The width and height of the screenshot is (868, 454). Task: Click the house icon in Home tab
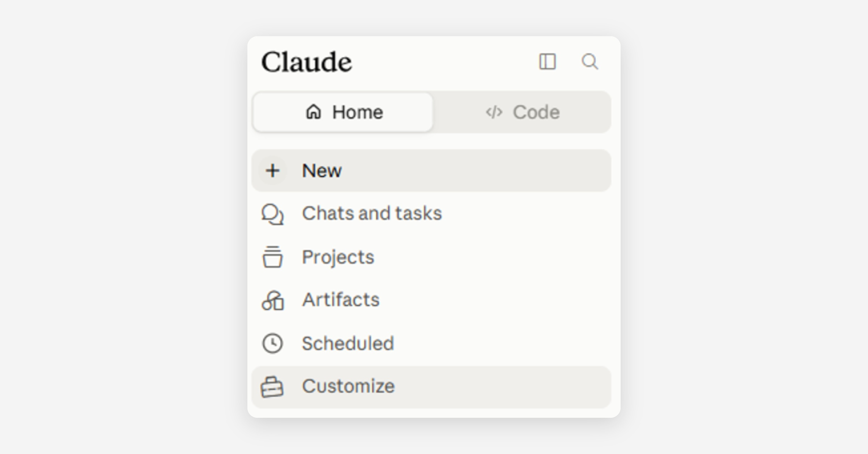(x=313, y=112)
